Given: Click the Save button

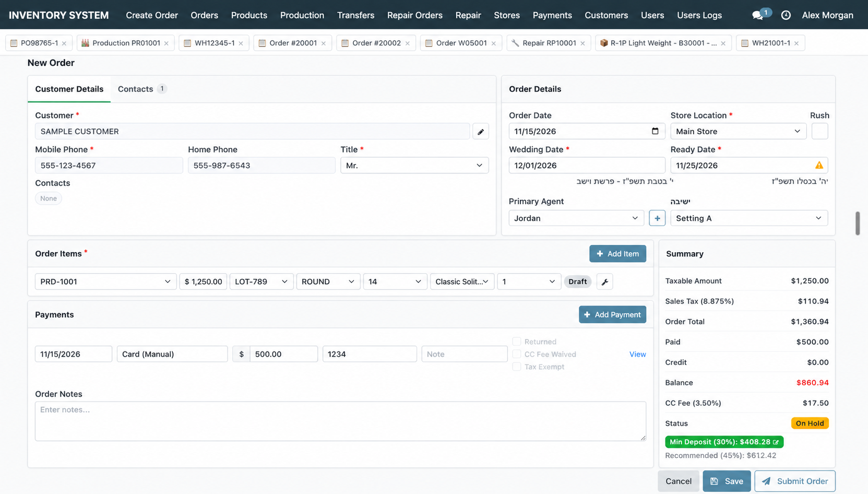Looking at the screenshot, I should 727,481.
